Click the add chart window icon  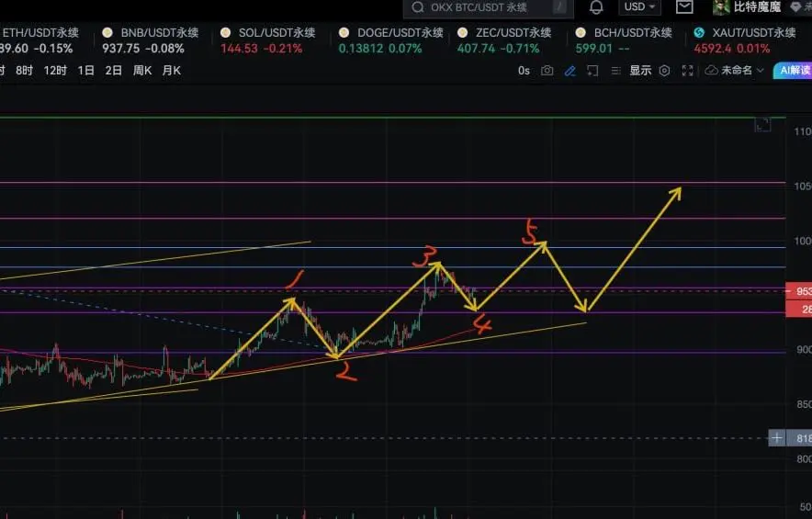(592, 71)
